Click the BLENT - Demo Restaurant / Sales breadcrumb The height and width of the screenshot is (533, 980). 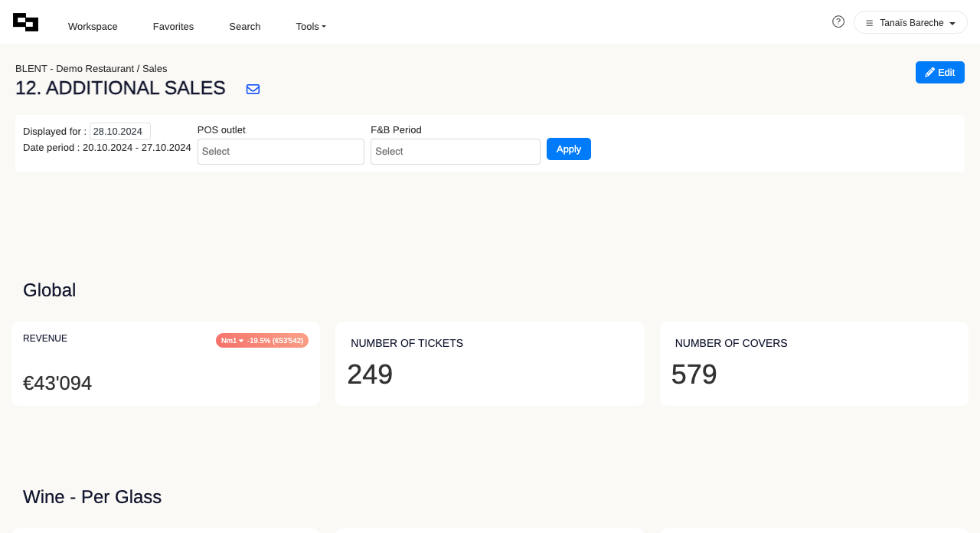click(x=91, y=68)
